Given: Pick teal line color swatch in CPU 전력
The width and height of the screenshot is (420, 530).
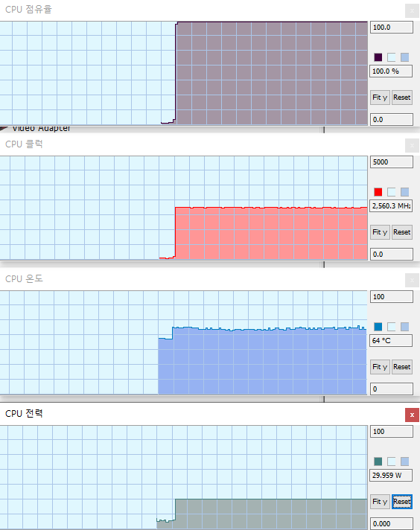Looking at the screenshot, I should 378,462.
